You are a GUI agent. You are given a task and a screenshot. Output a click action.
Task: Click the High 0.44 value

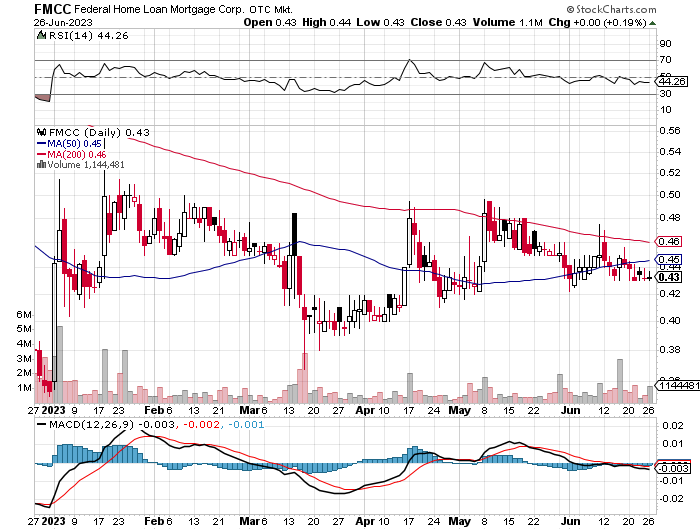(326, 22)
